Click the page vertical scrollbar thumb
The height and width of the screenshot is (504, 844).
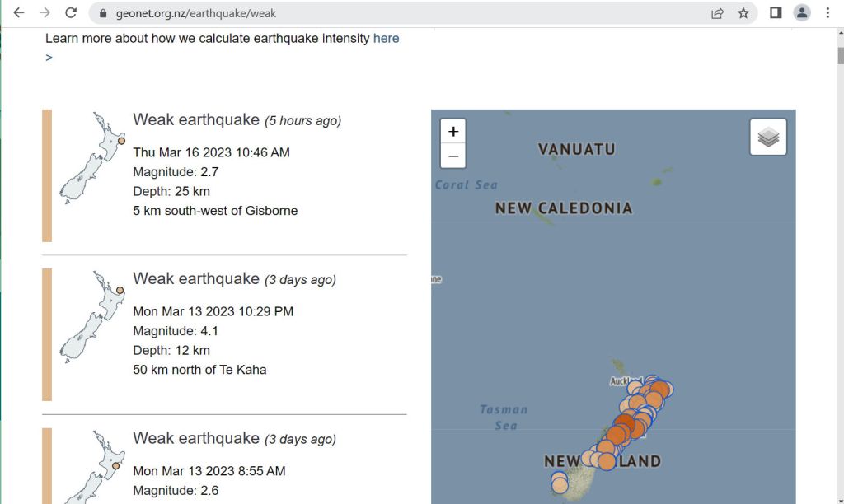(x=840, y=56)
